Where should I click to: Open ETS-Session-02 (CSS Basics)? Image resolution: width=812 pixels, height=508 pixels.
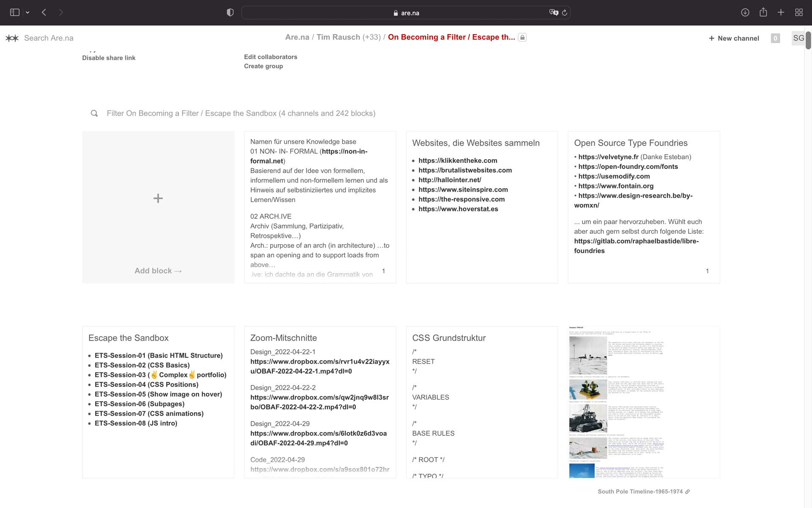pos(142,365)
